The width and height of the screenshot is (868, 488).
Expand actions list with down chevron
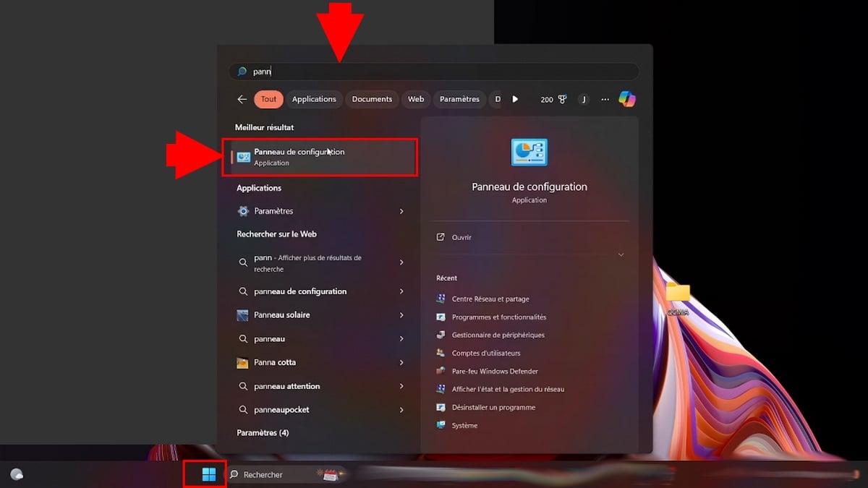pos(621,254)
